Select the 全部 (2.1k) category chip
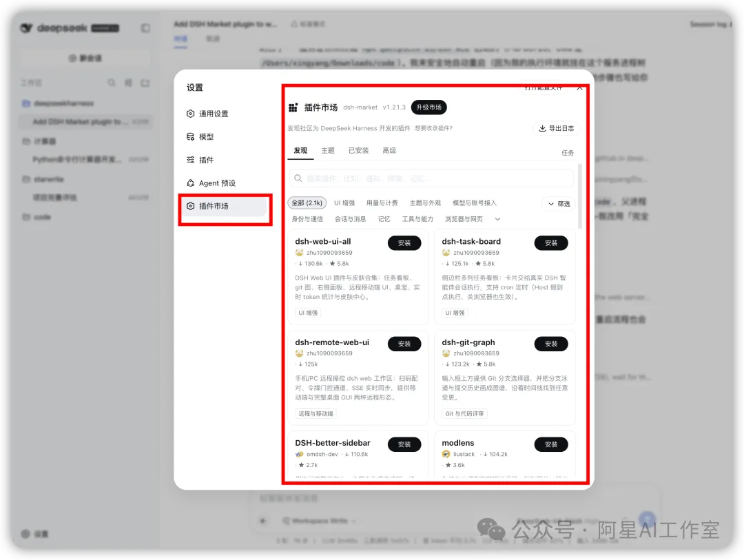This screenshot has width=744, height=560. click(x=307, y=203)
